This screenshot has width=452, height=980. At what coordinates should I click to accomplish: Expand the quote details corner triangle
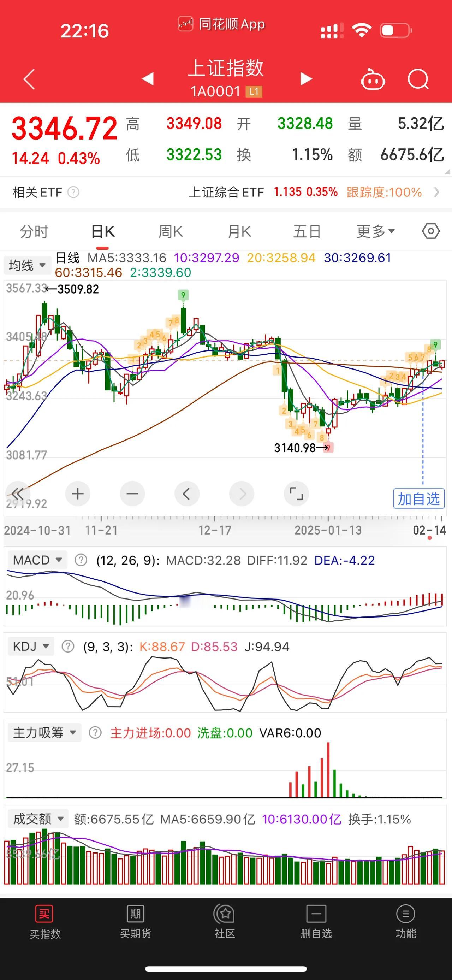(x=447, y=172)
